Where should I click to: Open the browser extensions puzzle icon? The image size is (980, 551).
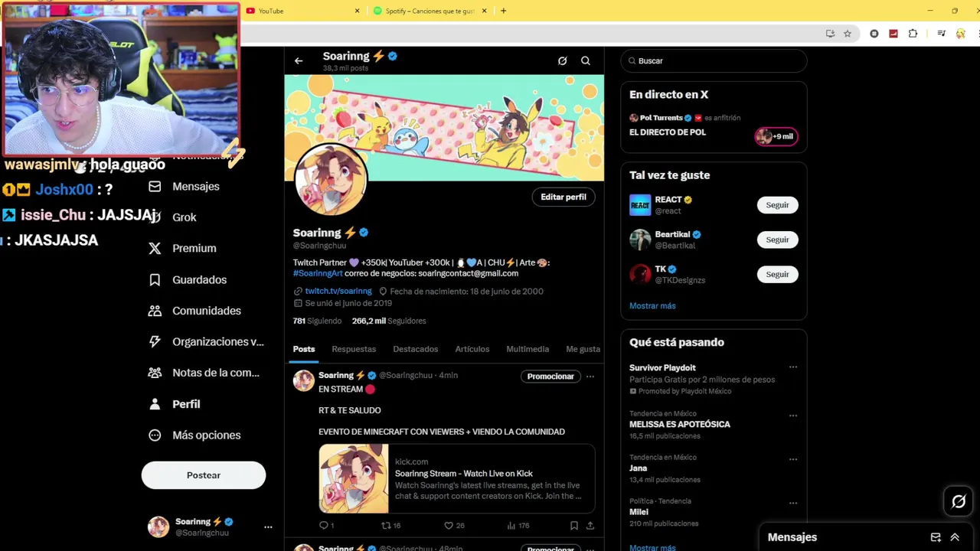[x=913, y=34]
